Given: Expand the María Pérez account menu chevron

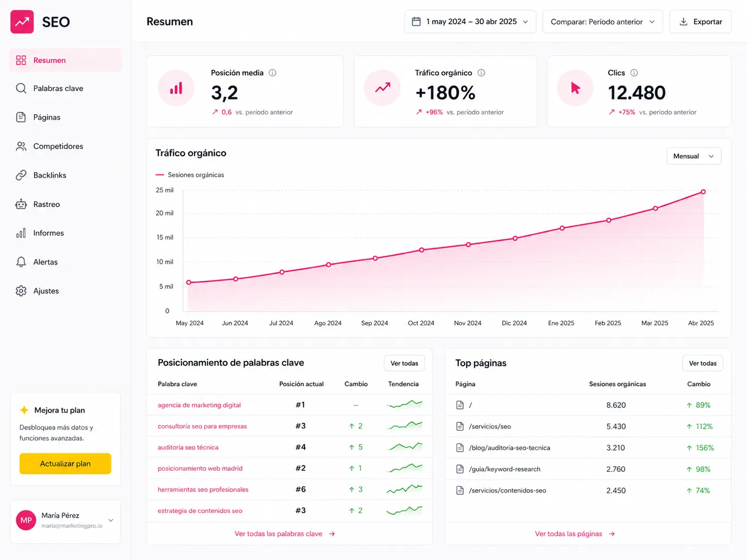Looking at the screenshot, I should tap(111, 520).
